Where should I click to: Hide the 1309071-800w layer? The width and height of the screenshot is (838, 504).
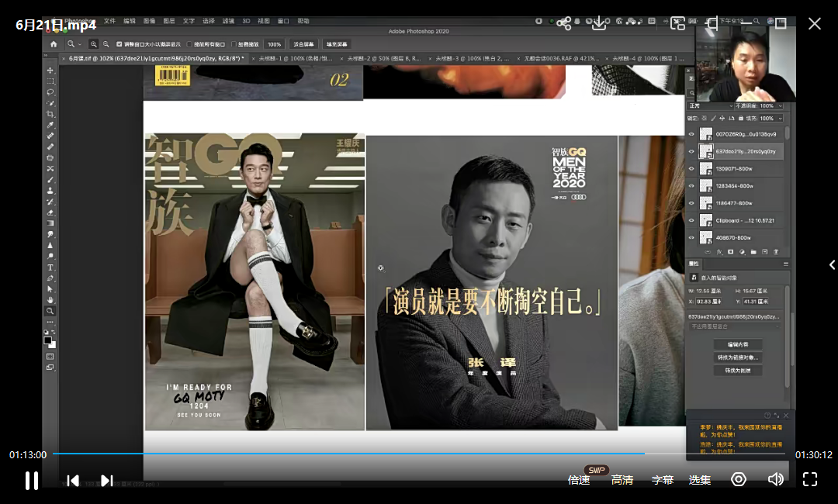(691, 169)
